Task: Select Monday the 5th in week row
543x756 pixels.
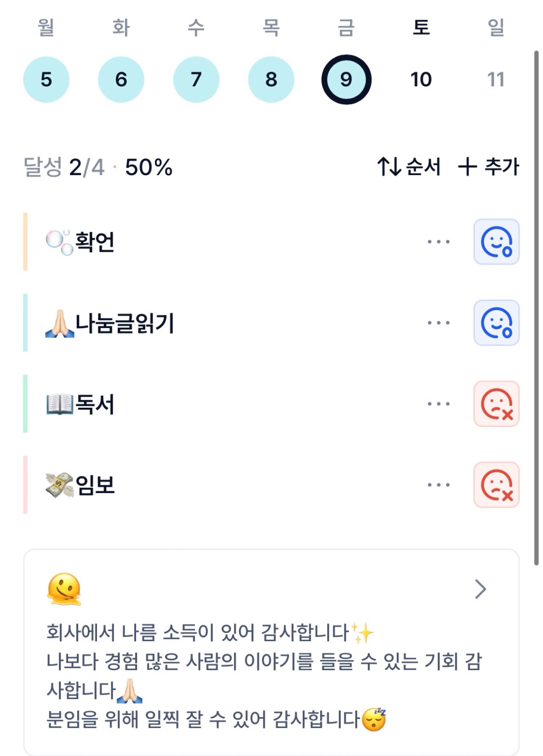Action: (x=46, y=80)
